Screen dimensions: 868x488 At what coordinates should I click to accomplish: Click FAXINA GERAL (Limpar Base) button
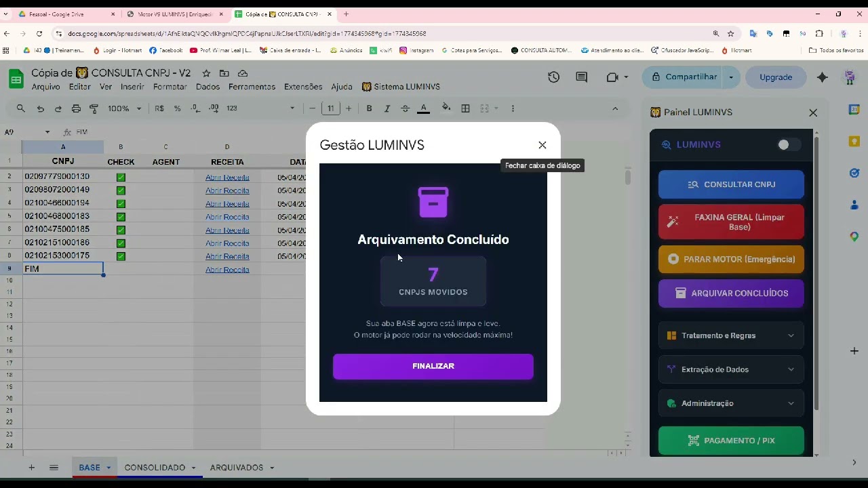[731, 222]
